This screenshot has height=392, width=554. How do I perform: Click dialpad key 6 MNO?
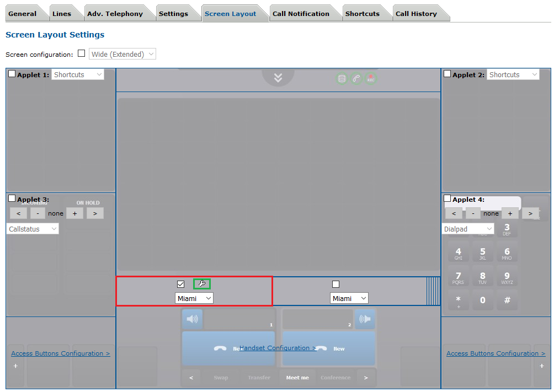507,253
